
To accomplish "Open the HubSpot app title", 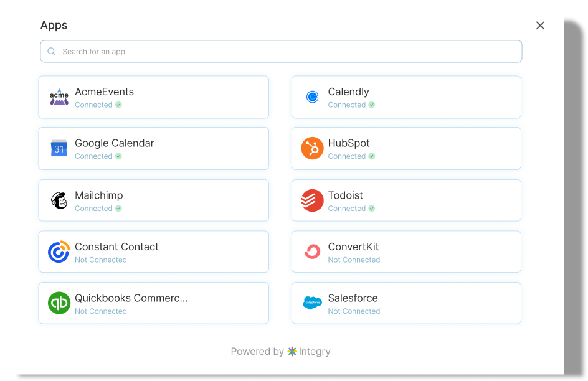I will pos(349,143).
